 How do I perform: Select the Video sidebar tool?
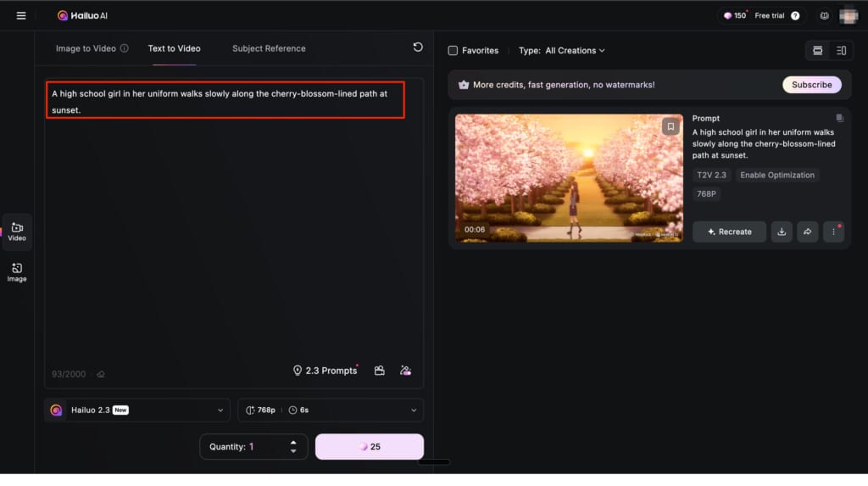pos(17,232)
